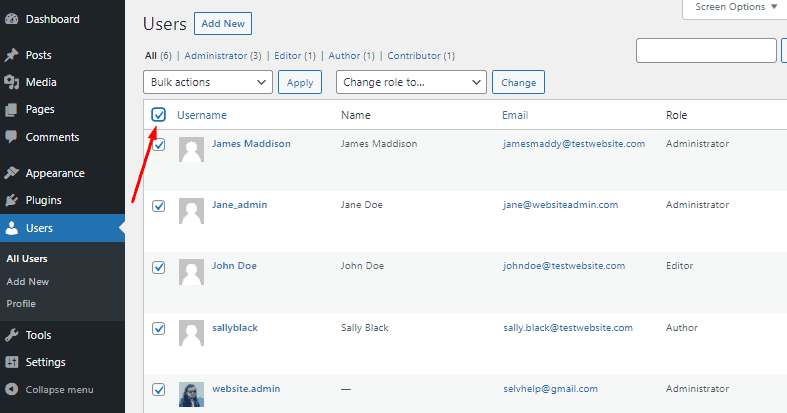This screenshot has height=413, width=787.
Task: Open the Media menu
Action: coord(41,82)
